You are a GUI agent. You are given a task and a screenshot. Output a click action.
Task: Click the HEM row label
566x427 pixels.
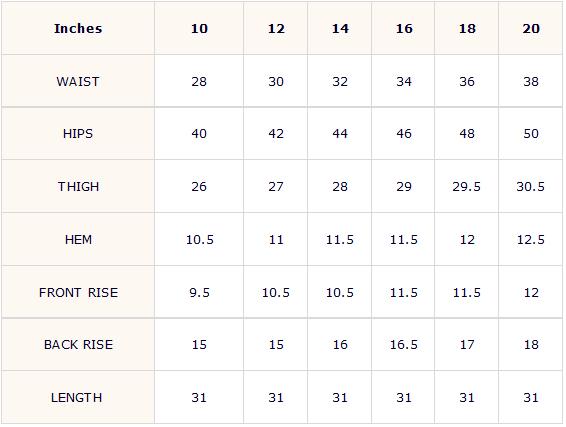[x=78, y=239]
